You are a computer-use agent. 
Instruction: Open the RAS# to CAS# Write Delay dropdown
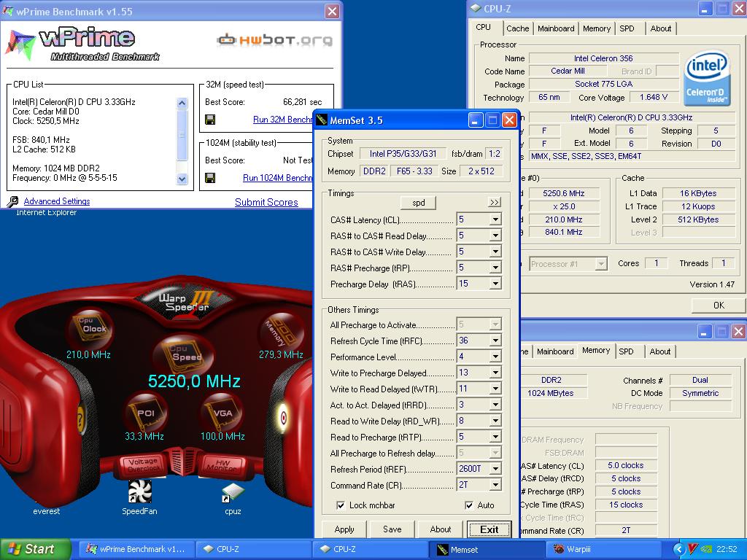tap(495, 252)
